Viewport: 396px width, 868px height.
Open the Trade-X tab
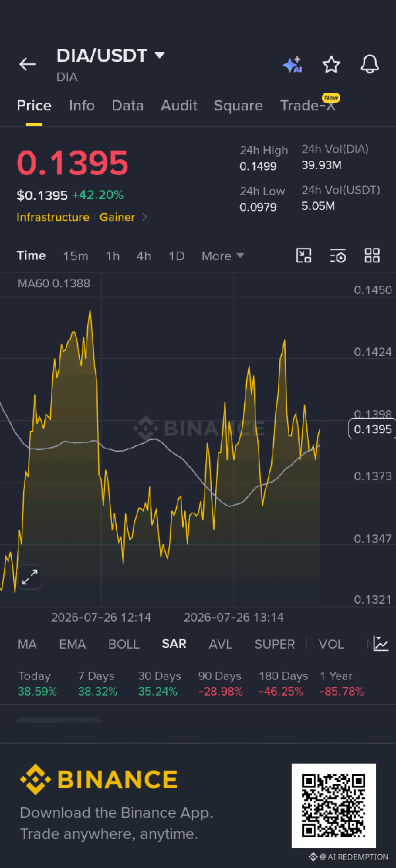(309, 105)
